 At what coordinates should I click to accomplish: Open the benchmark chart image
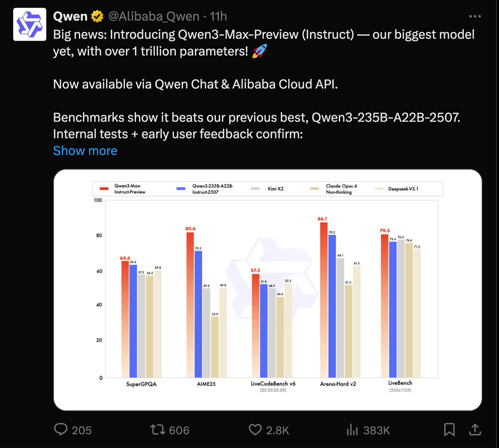click(268, 290)
